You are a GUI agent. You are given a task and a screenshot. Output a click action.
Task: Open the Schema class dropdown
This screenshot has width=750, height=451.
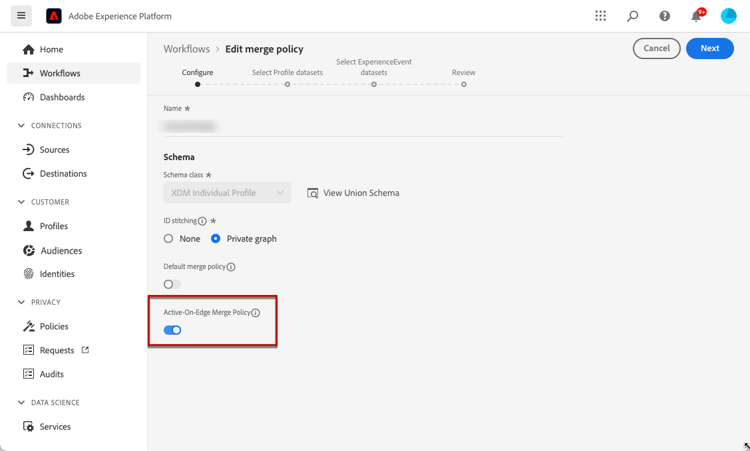(227, 193)
